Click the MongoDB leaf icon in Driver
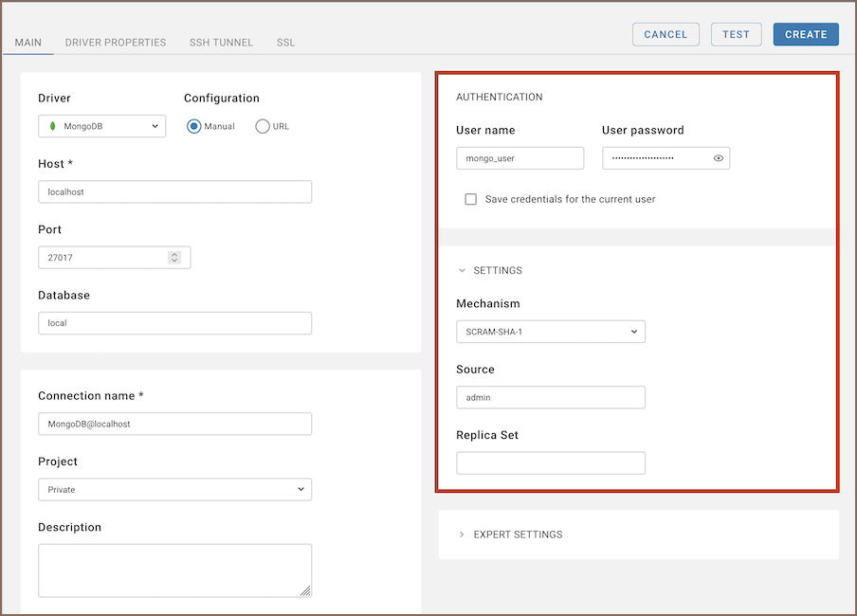Screen dimensions: 857x616 (52, 126)
